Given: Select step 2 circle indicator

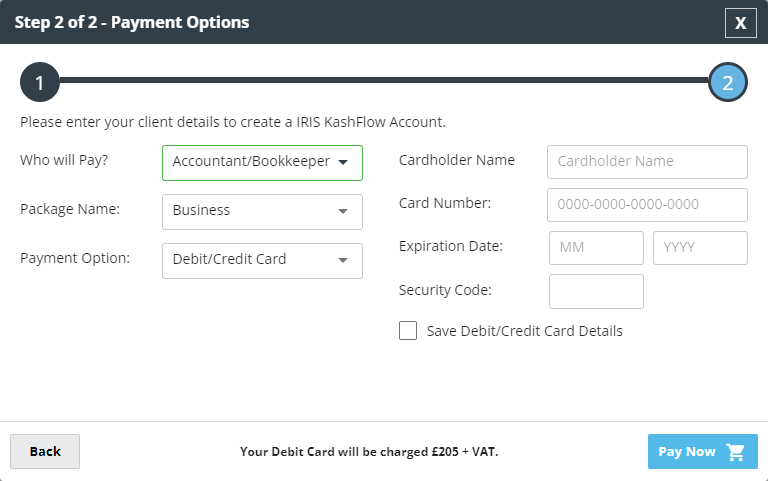Looking at the screenshot, I should [728, 82].
